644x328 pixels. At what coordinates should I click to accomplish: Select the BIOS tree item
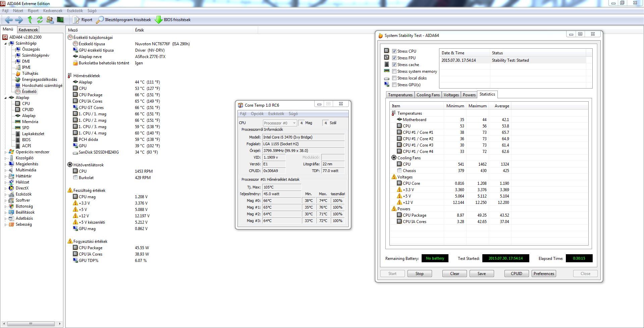pyautogui.click(x=26, y=140)
